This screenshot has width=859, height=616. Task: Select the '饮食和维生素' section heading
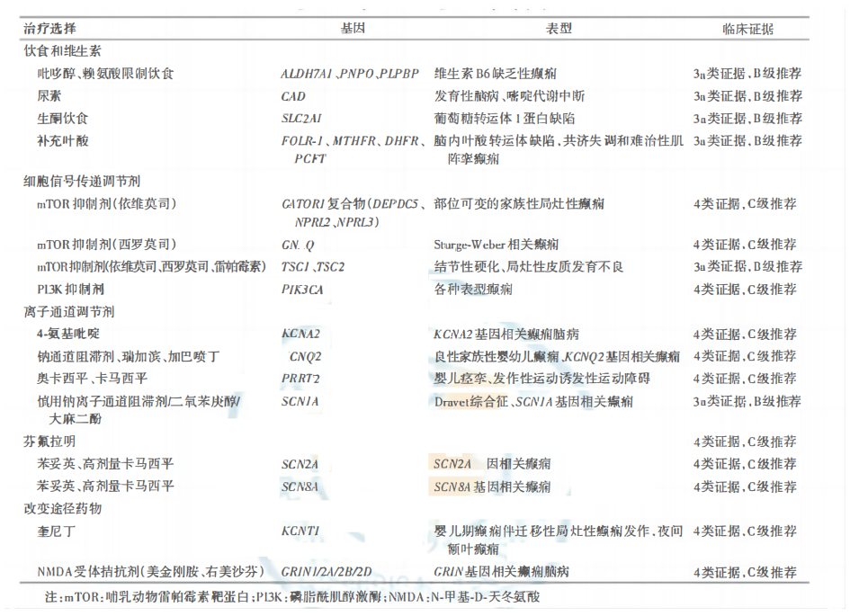(62, 51)
